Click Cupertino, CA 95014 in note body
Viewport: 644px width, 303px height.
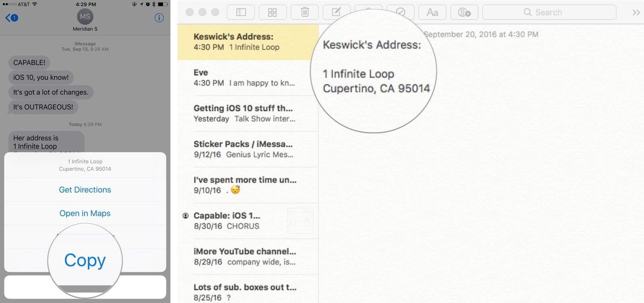[376, 89]
